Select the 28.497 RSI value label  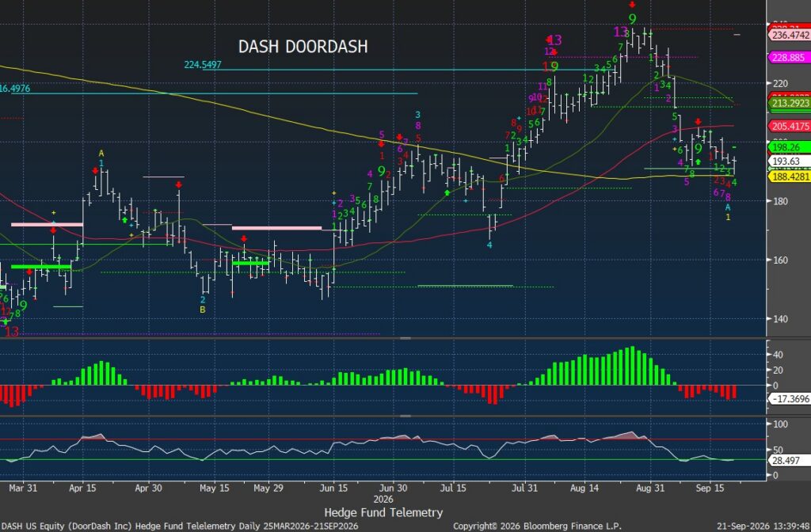[x=786, y=460]
